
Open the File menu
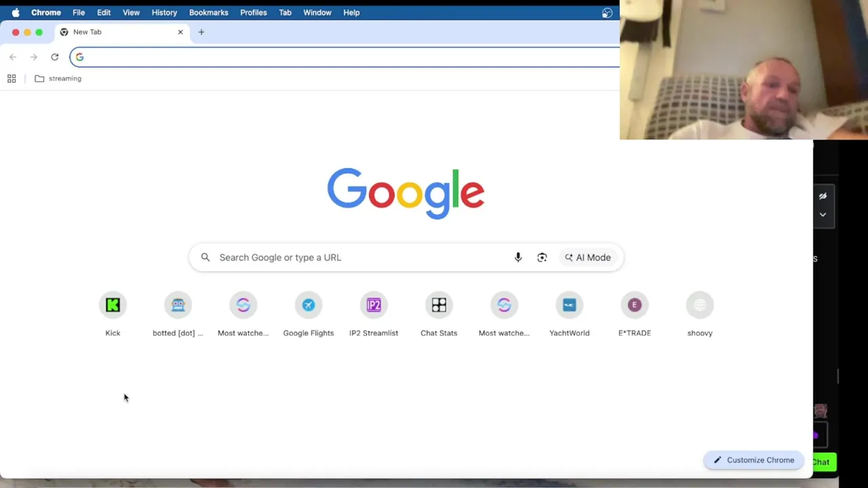[x=79, y=12]
